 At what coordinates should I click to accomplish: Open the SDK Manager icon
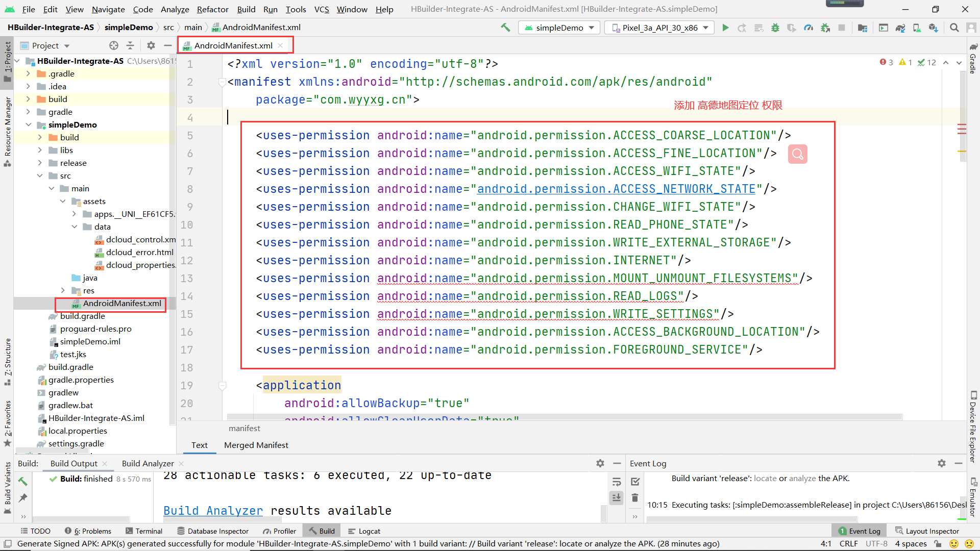[933, 28]
